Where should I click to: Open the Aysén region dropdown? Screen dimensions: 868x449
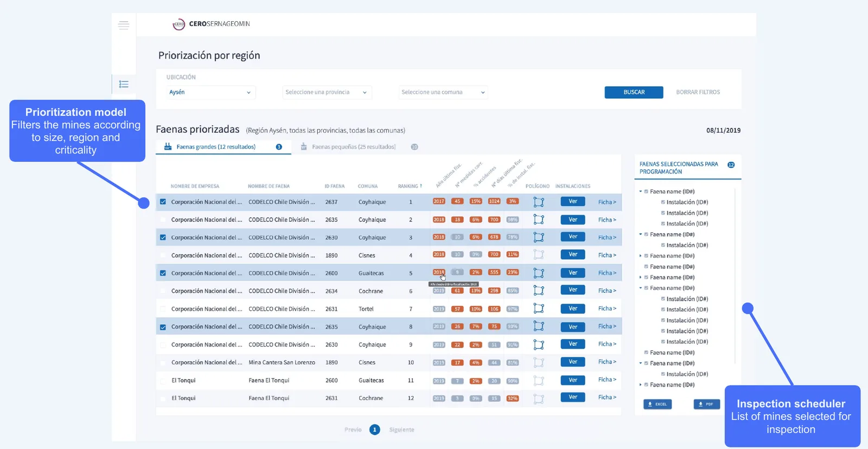210,92
